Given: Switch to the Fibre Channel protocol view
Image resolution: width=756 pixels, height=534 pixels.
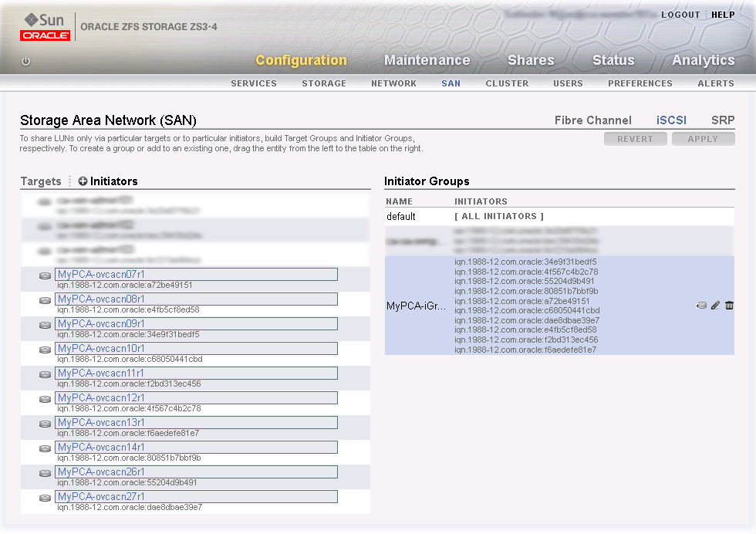Looking at the screenshot, I should click(592, 120).
